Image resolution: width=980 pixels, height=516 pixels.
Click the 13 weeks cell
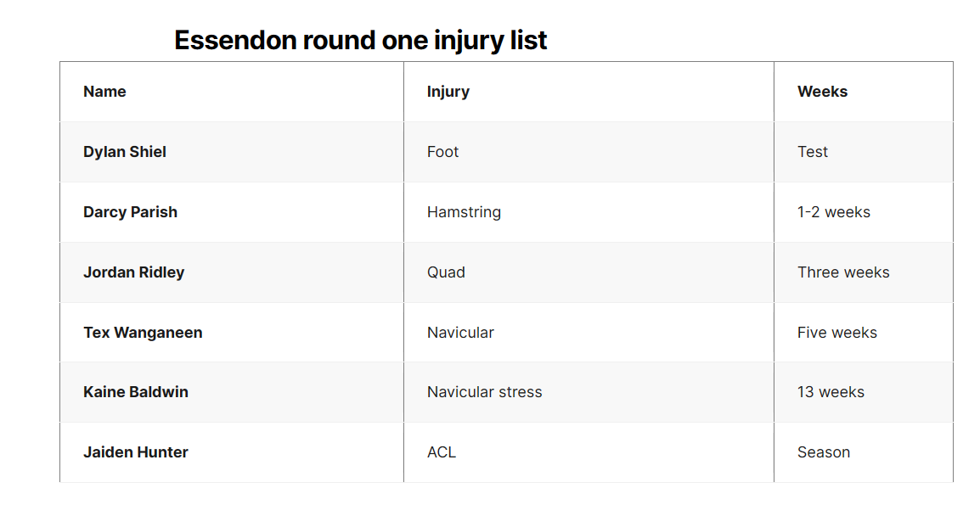point(864,392)
